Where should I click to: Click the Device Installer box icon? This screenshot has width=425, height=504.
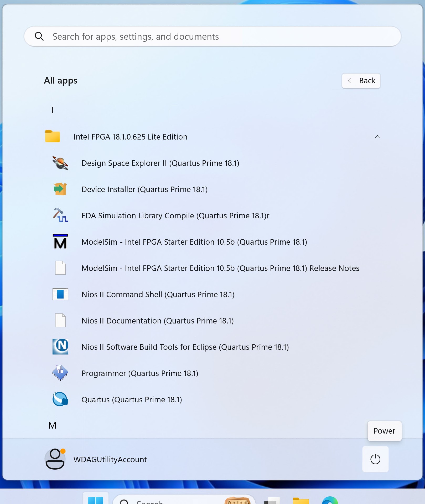click(60, 189)
